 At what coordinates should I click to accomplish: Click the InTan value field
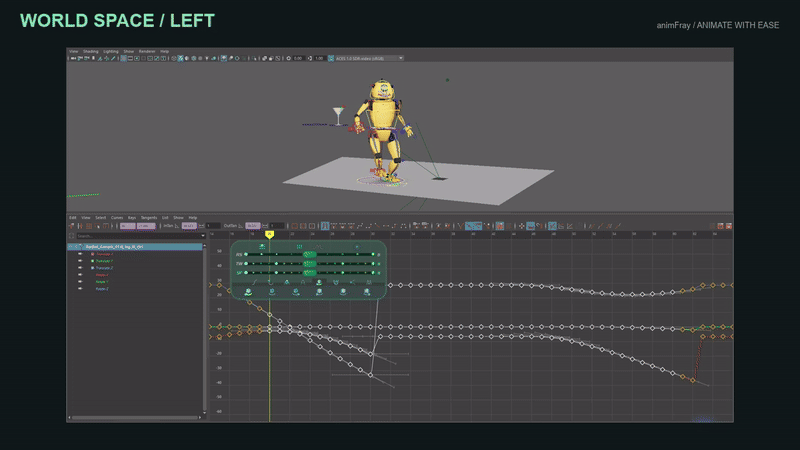[x=189, y=226]
